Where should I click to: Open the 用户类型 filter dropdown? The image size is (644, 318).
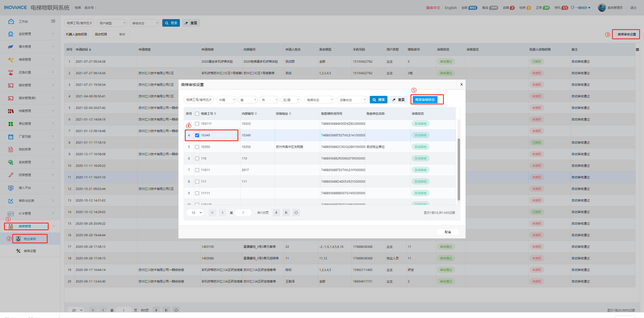click(112, 23)
